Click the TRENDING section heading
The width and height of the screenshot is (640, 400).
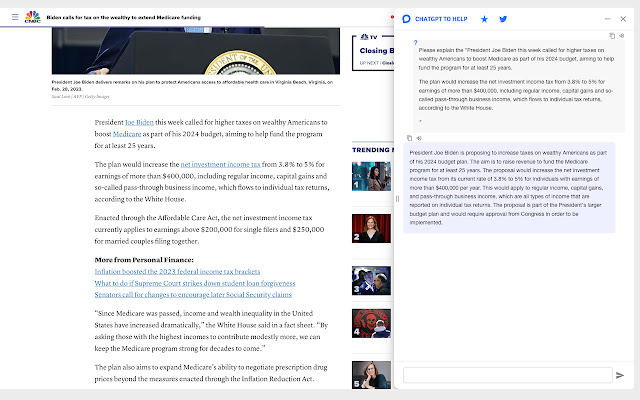[371, 150]
